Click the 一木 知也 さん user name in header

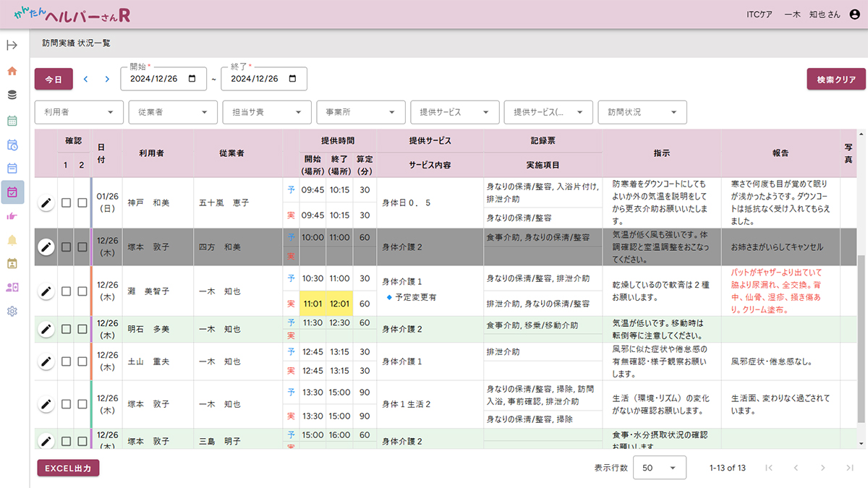pyautogui.click(x=813, y=14)
